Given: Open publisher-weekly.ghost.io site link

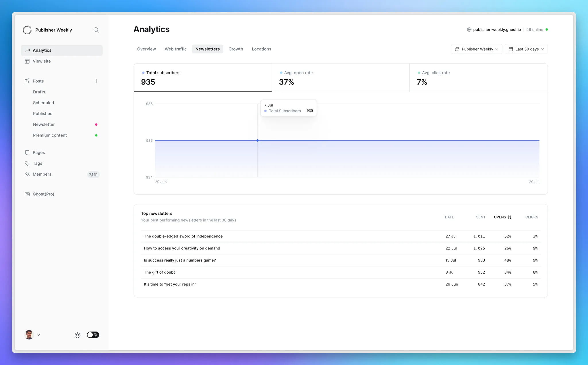Looking at the screenshot, I should 497,30.
